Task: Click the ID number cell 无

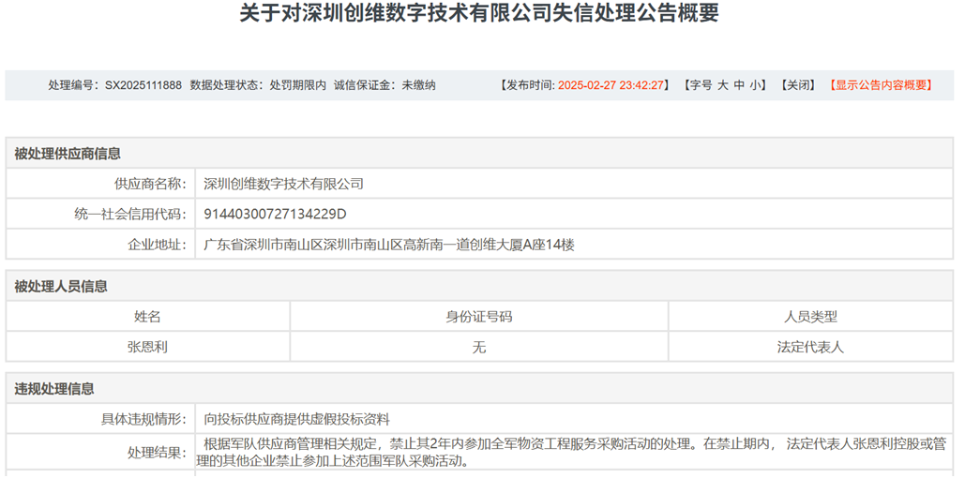Action: [479, 348]
